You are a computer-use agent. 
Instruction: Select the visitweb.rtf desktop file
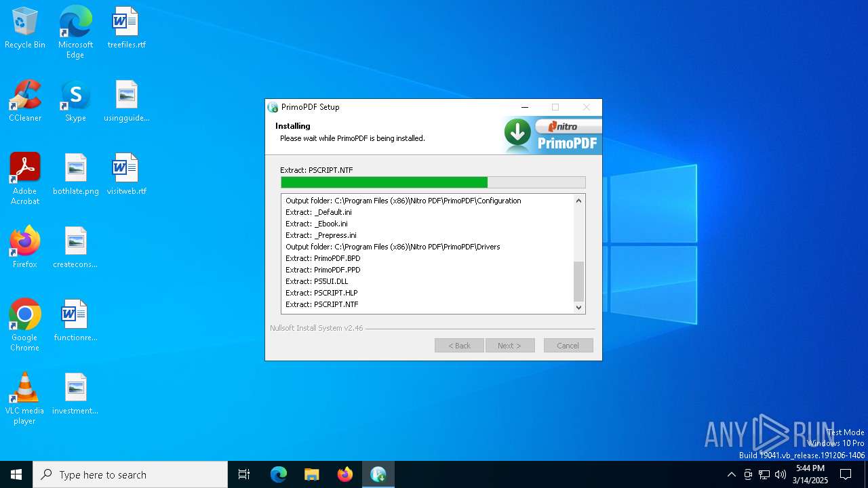[126, 174]
